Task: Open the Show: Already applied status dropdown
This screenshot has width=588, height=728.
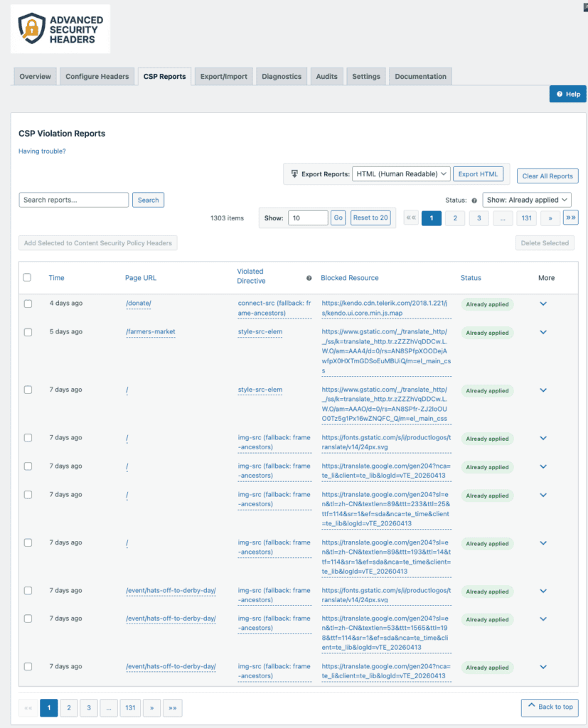Action: coord(527,200)
